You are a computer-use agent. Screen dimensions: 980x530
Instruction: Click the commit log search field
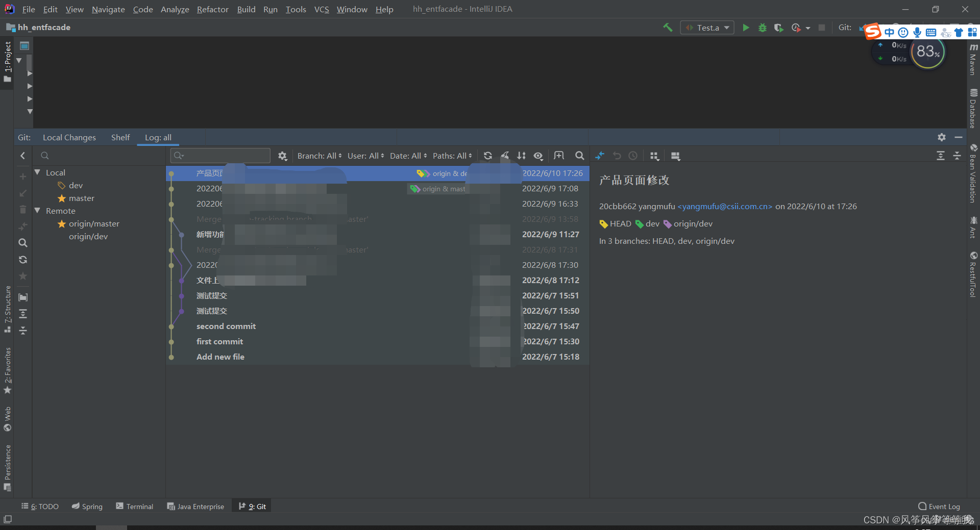click(x=220, y=156)
